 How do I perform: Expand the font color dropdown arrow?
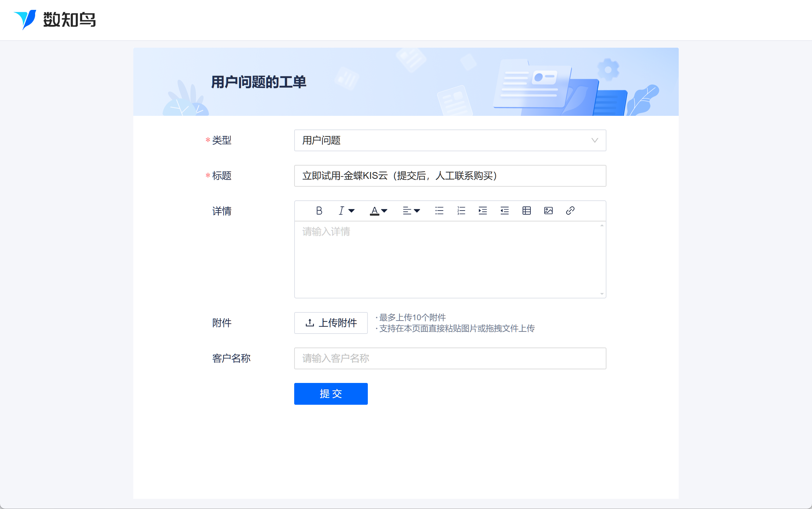pyautogui.click(x=385, y=211)
